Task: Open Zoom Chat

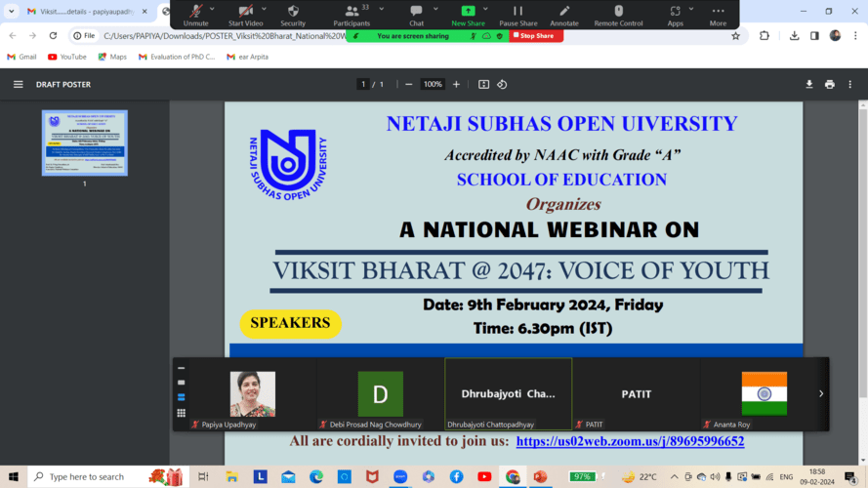Action: pos(416,15)
